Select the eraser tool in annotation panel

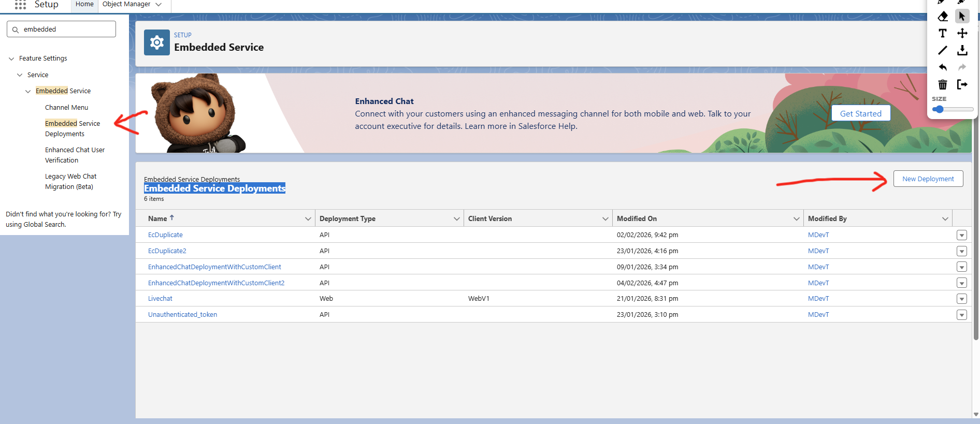coord(943,17)
